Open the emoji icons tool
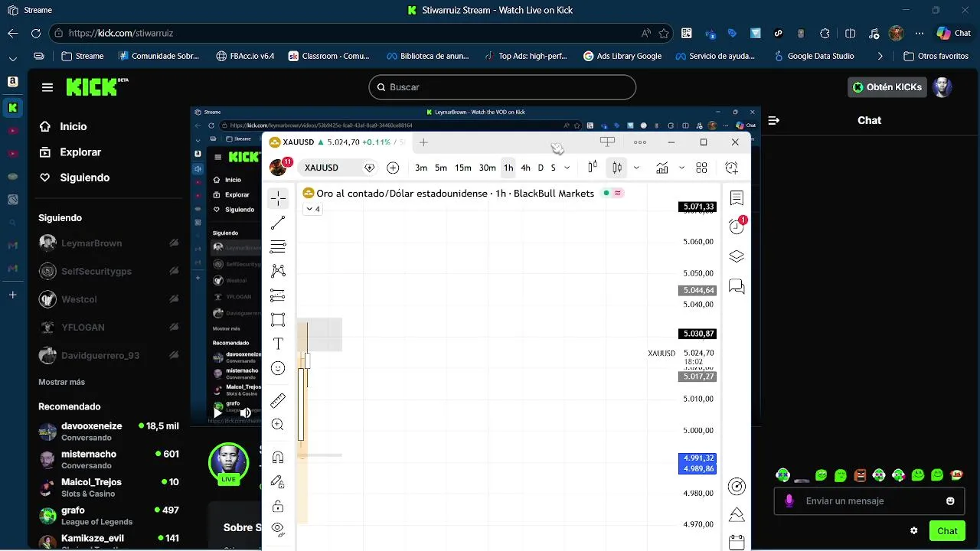This screenshot has width=980, height=551. click(278, 369)
